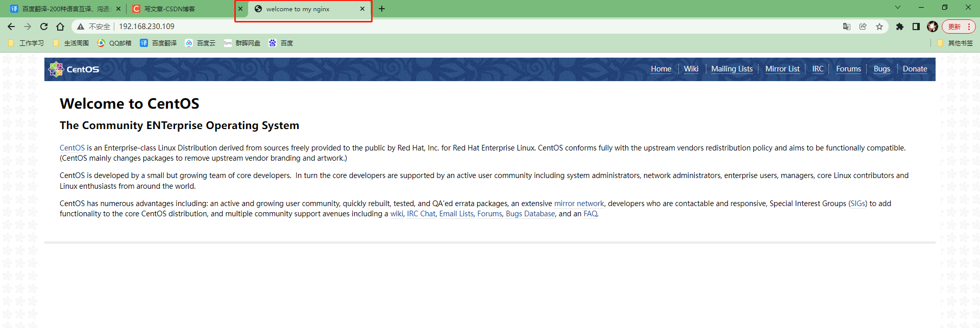Open the 工作学习 bookmark folder
Screen dimensions: 980x328
click(x=26, y=43)
